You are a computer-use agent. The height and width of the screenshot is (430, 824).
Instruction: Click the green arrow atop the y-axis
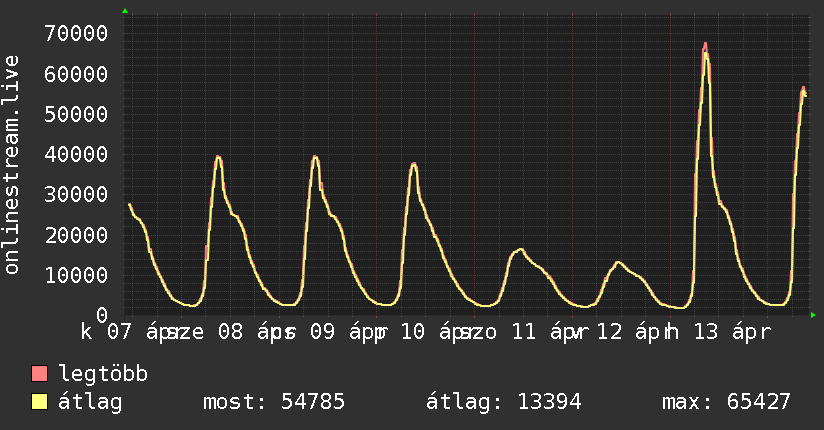pos(125,11)
